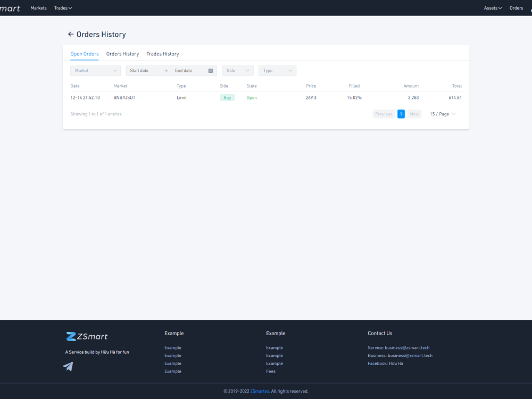This screenshot has height=399, width=532.
Task: Click the Limit type cell
Action: click(x=181, y=98)
